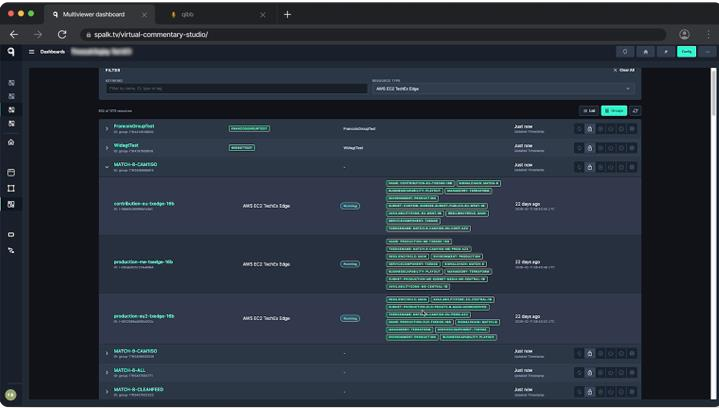
Task: Go back in browser history
Action: coord(14,34)
